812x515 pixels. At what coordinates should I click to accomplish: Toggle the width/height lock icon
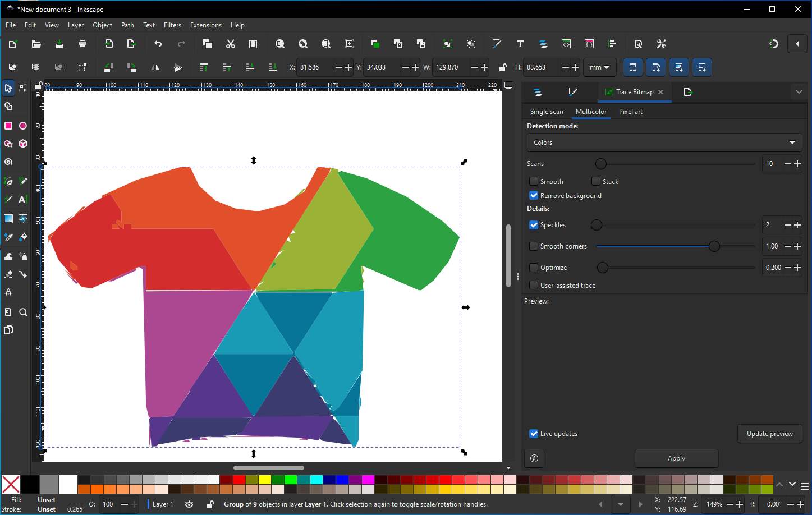click(x=503, y=67)
